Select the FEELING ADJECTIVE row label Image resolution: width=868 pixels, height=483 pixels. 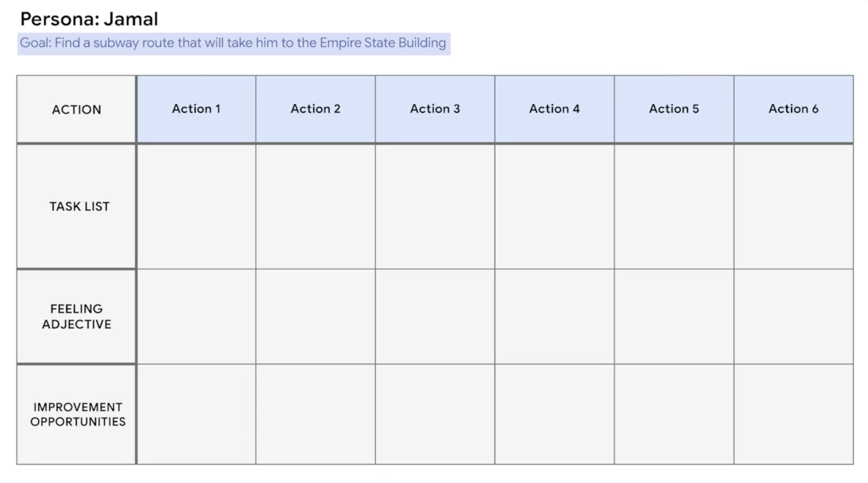(x=76, y=316)
